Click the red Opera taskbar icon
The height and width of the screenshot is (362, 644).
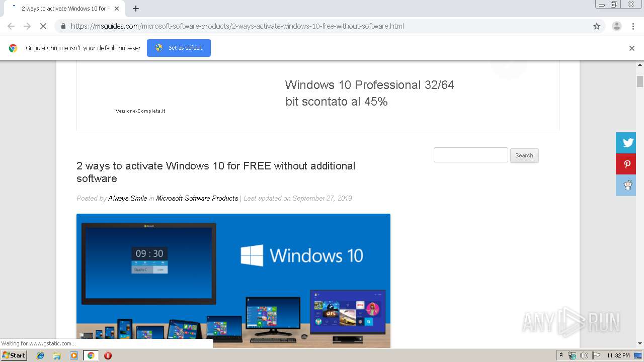point(108,355)
